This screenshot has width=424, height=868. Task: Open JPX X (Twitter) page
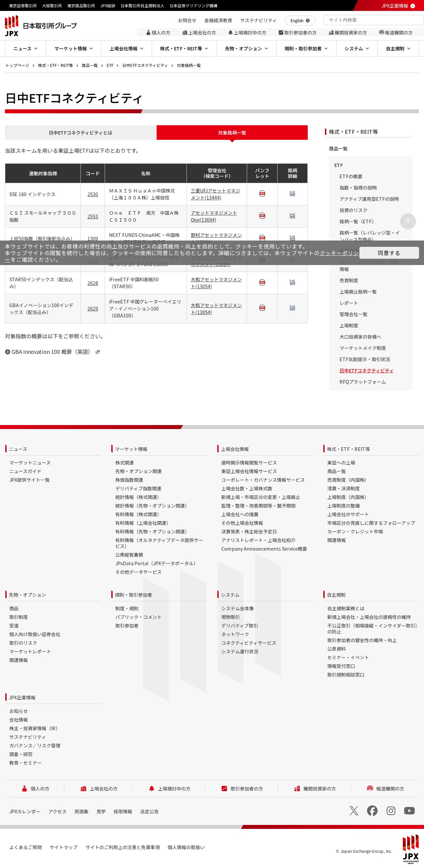(354, 811)
